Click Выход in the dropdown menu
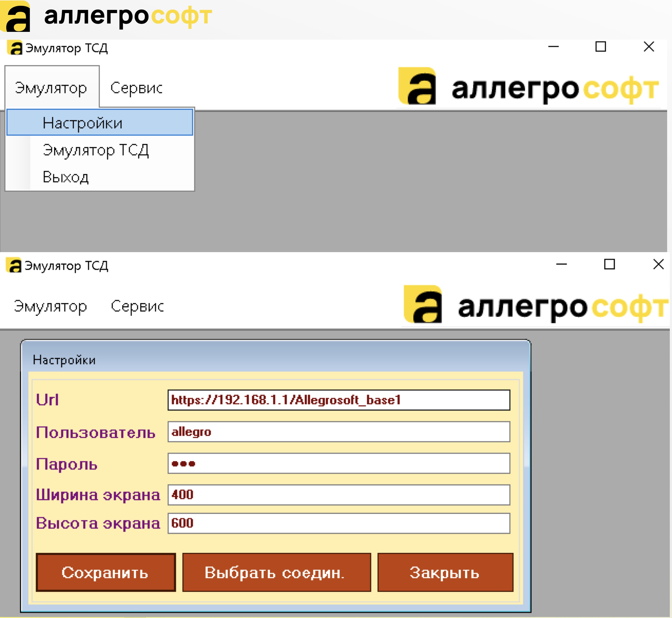The width and height of the screenshot is (672, 618). click(66, 177)
